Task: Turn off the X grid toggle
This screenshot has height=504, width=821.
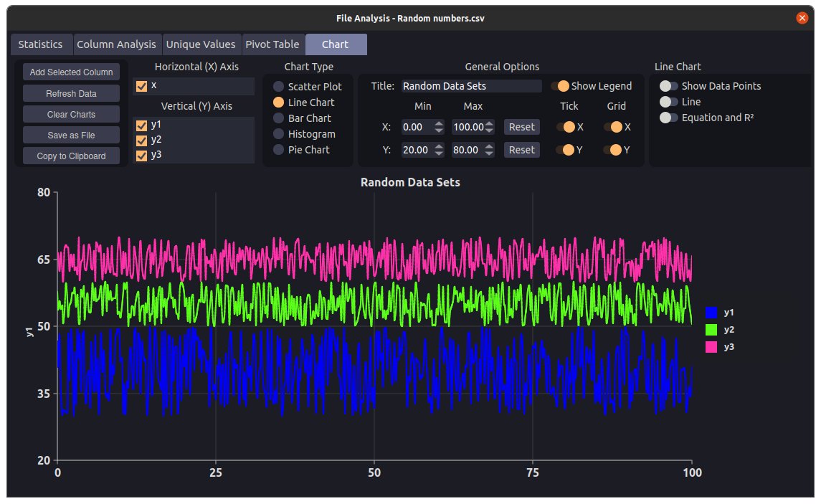Action: click(613, 127)
